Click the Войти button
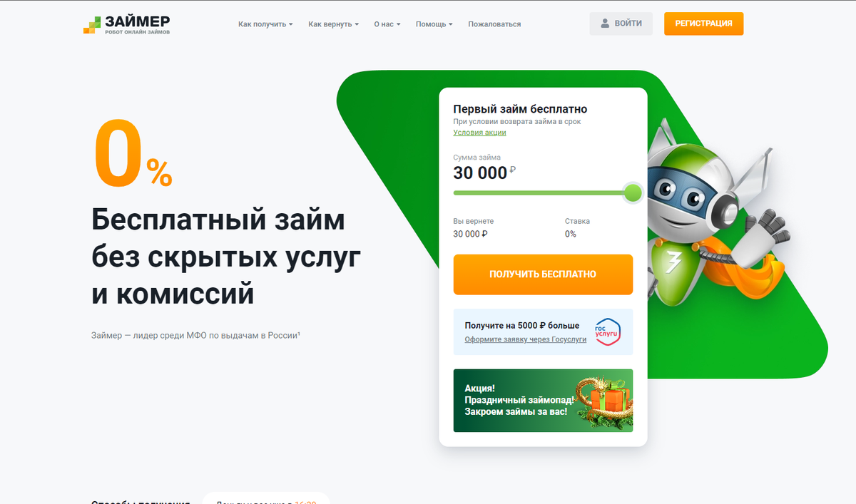The image size is (856, 504). coord(621,24)
